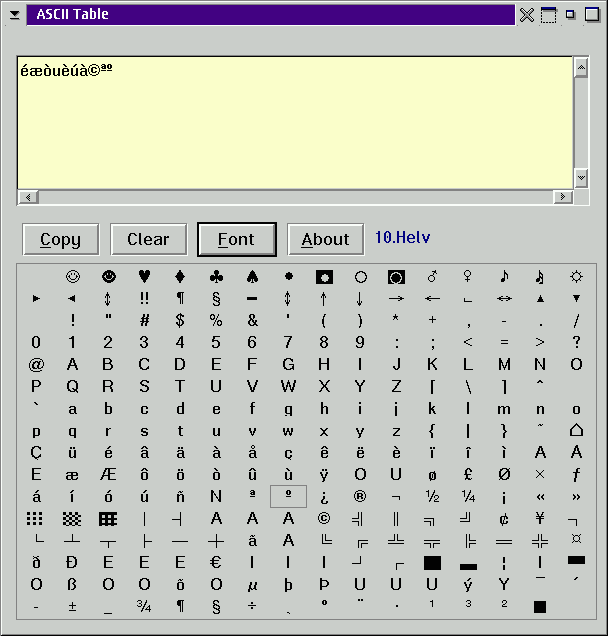Select the question mark character

point(576,342)
